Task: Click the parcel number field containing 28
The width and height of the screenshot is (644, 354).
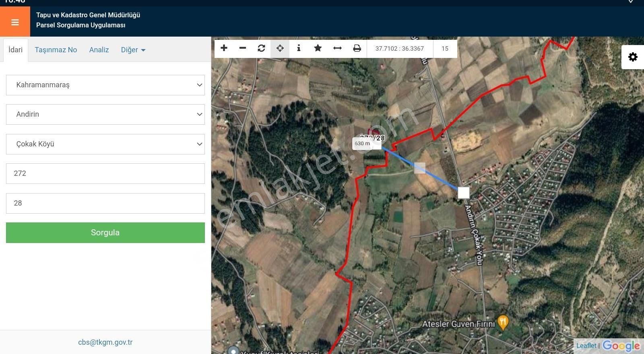Action: pos(105,203)
